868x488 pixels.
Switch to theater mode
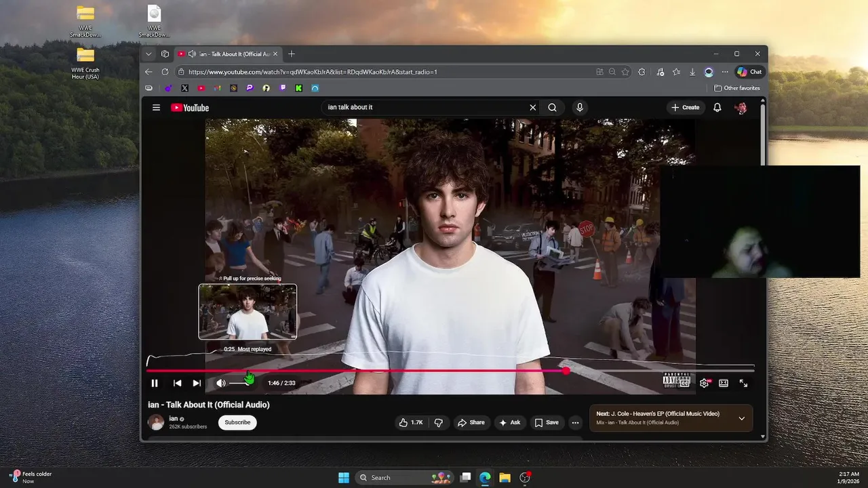coord(724,383)
